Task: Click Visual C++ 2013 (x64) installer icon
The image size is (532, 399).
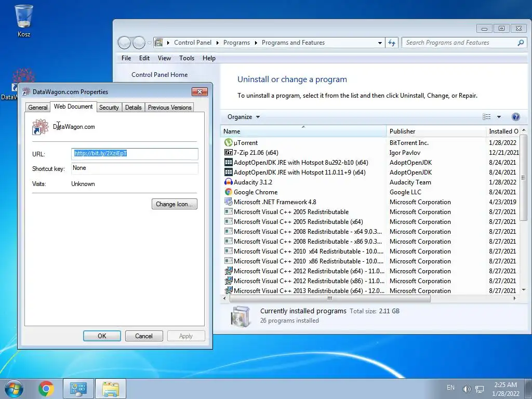Action: click(229, 290)
